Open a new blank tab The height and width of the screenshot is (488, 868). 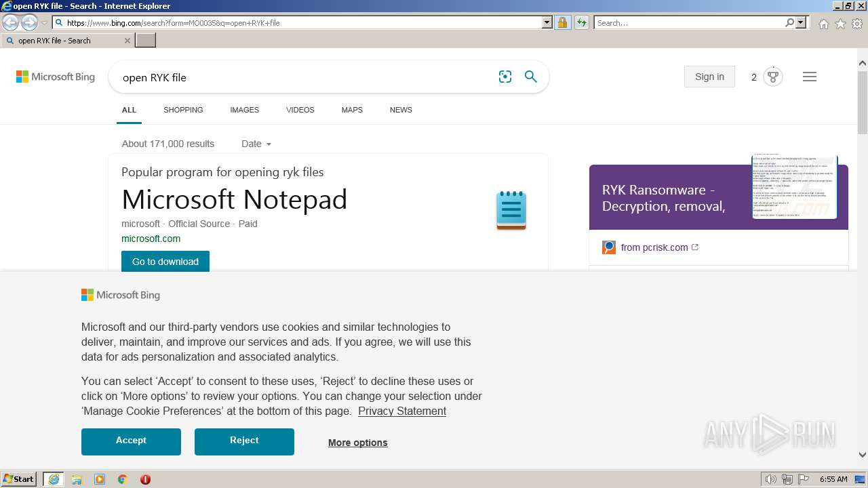click(x=146, y=41)
